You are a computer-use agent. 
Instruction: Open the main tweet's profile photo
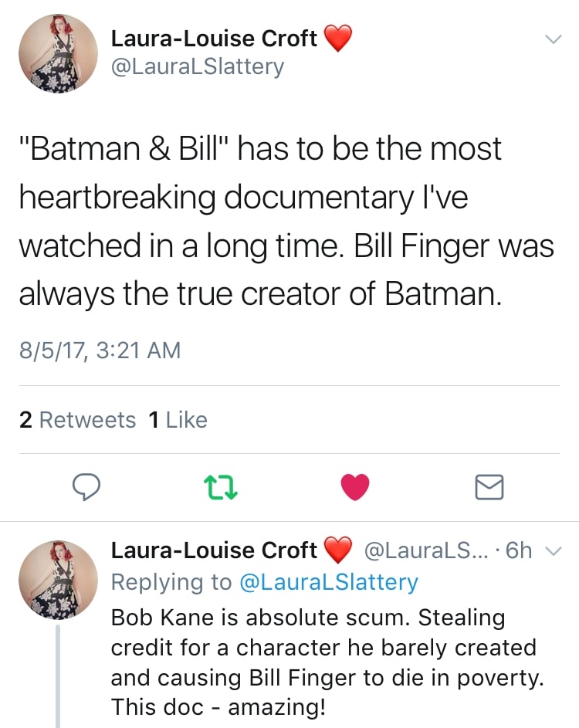click(58, 55)
